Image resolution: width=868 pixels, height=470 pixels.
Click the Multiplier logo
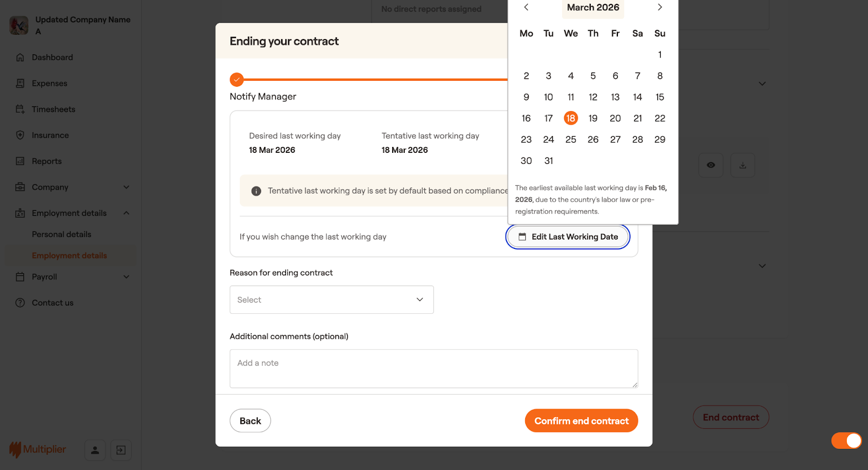pos(38,449)
